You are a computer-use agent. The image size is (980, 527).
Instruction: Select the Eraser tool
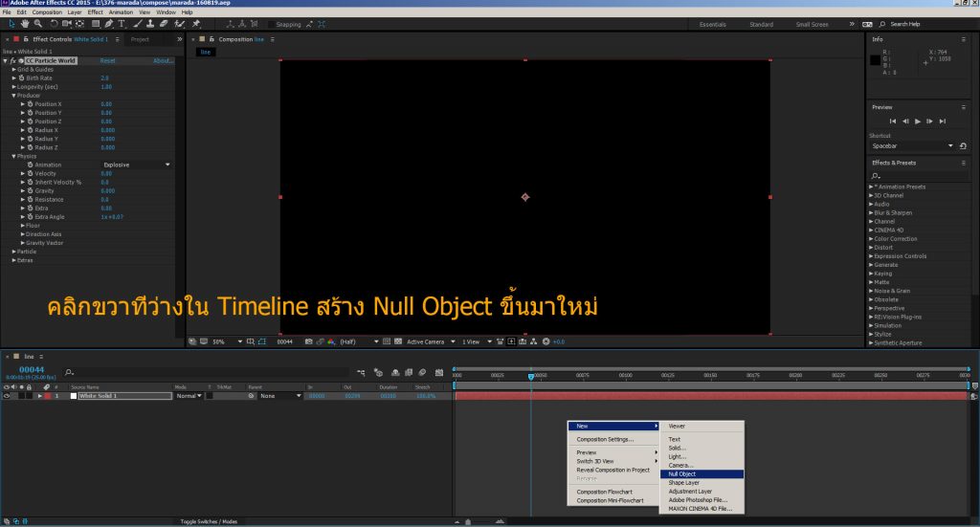(164, 24)
